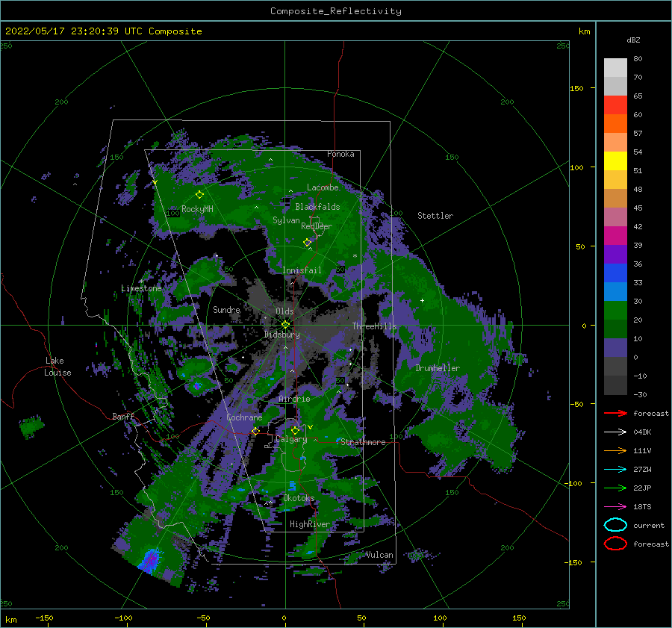Click the Airdrie city label
The image size is (672, 628).
point(294,399)
